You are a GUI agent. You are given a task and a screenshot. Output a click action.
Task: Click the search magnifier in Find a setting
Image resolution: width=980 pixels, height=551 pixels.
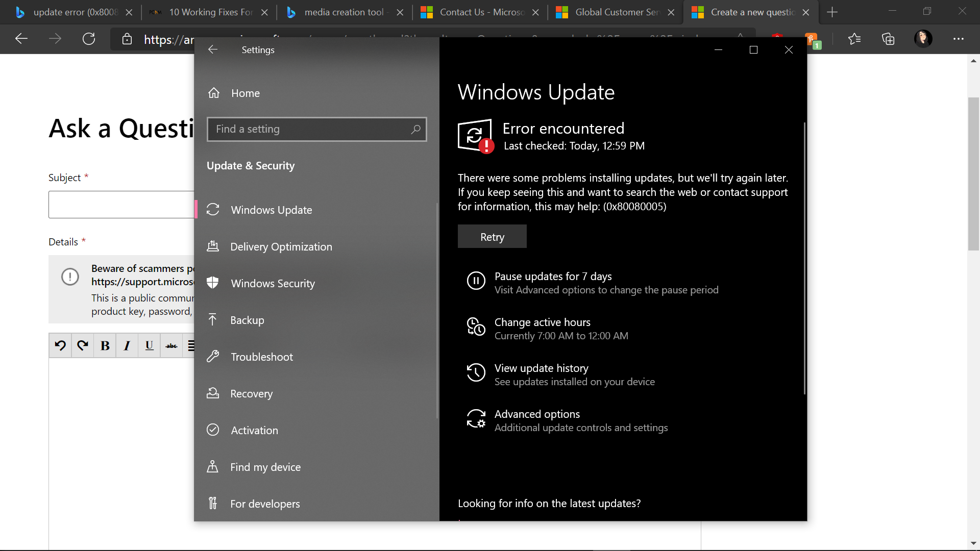[415, 129]
